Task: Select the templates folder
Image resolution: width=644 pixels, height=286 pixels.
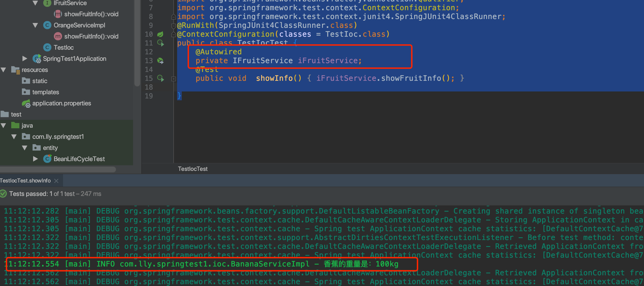Action: point(45,92)
